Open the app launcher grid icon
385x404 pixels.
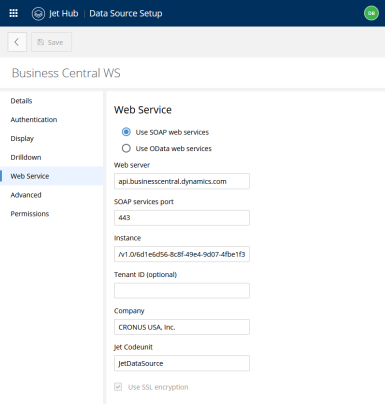point(13,13)
